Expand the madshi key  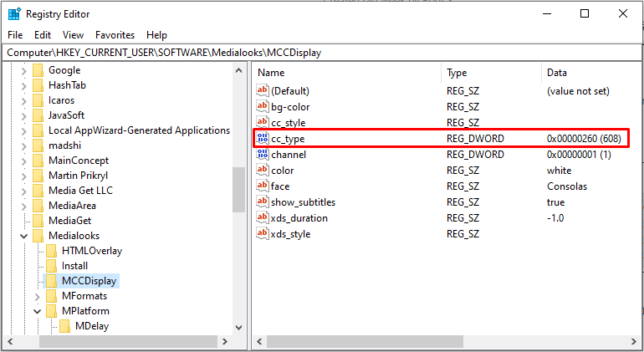click(x=23, y=146)
